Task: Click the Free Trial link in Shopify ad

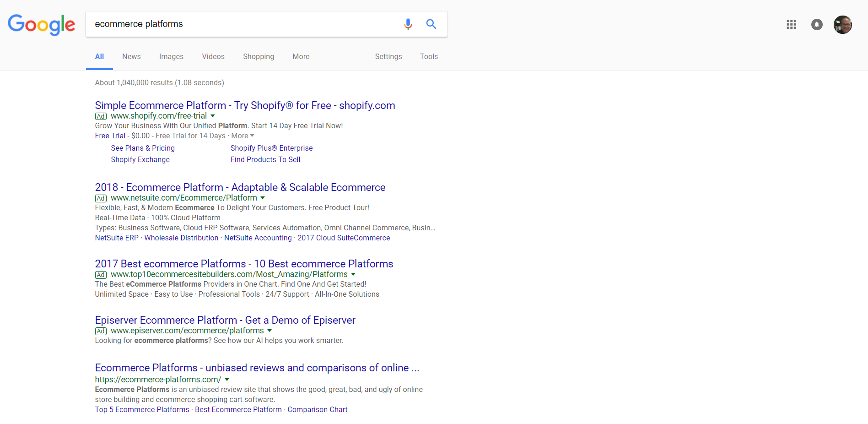Action: pyautogui.click(x=110, y=136)
